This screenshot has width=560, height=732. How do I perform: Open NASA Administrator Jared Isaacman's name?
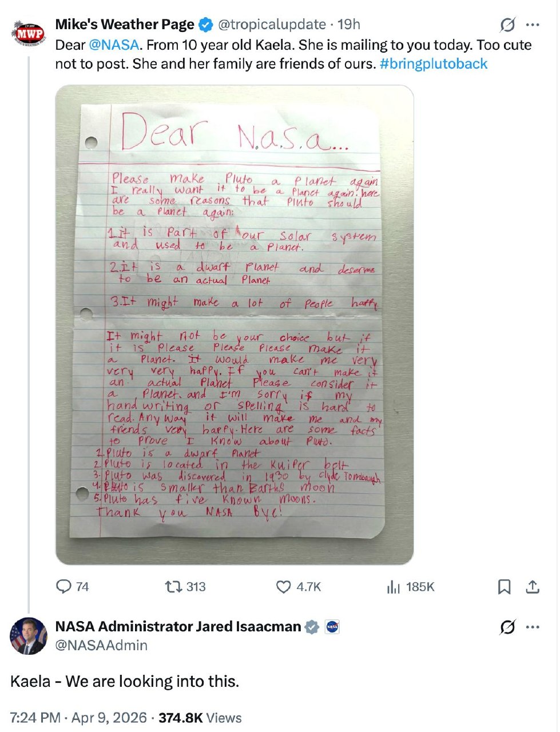tap(178, 627)
